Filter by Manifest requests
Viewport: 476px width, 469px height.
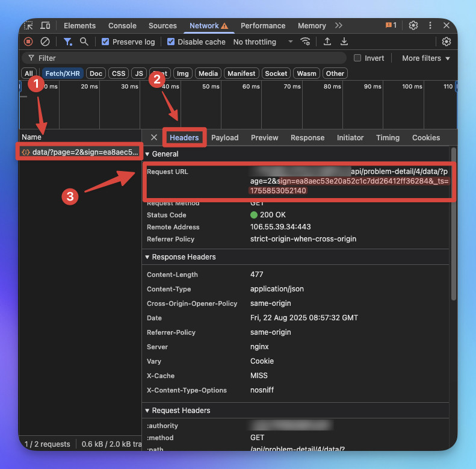pyautogui.click(x=241, y=73)
